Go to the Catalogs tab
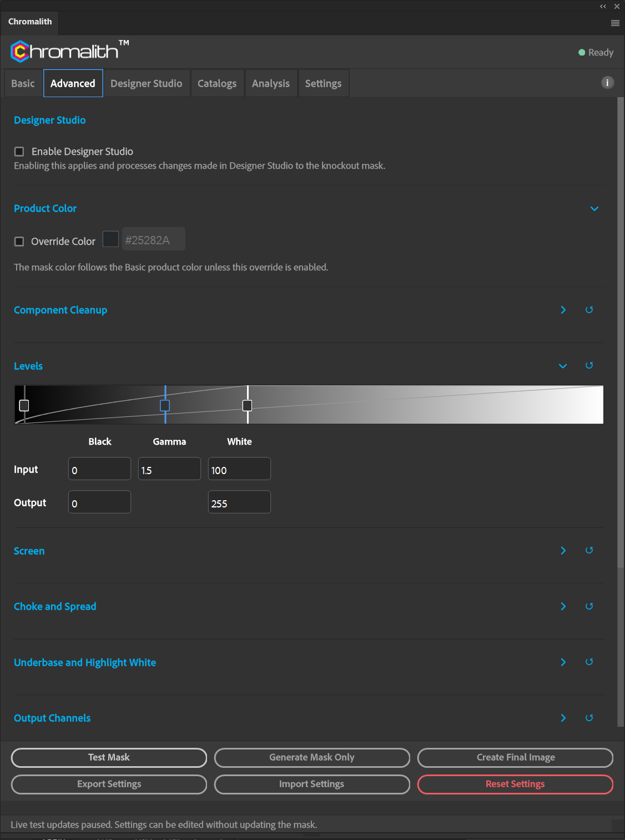 (217, 83)
